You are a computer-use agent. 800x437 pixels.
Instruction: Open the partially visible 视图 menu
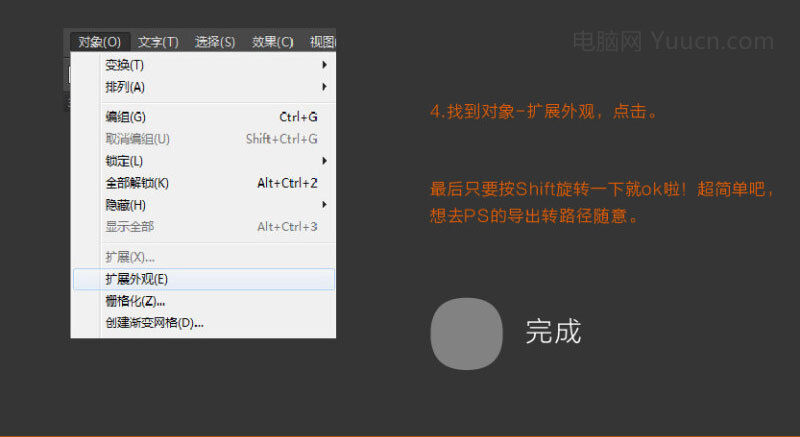[x=323, y=42]
